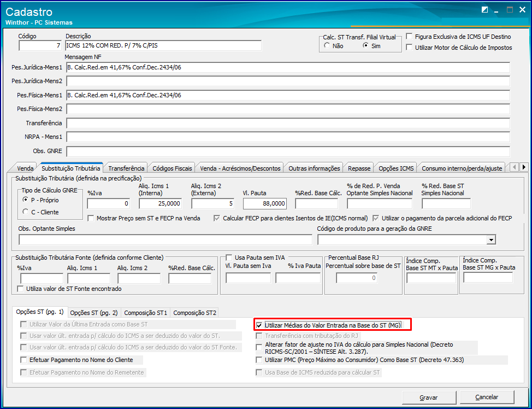Click the Obs. GNRE field
532x409 pixels.
pos(288,151)
